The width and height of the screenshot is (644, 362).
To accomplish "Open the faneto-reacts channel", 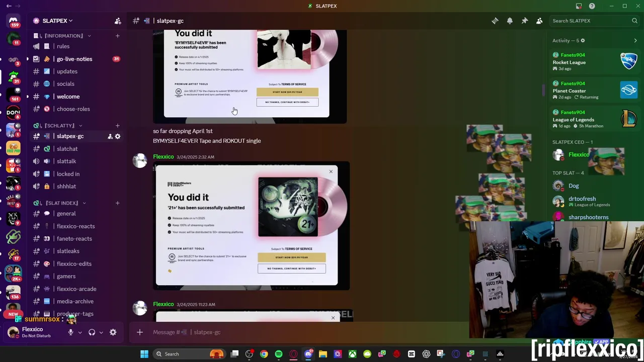I will pyautogui.click(x=76, y=239).
